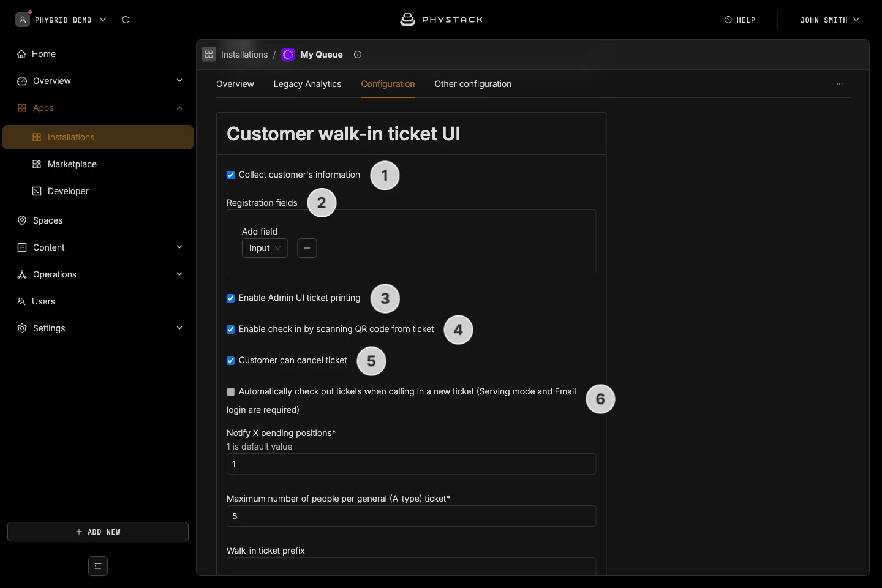Uncheck Customer can cancel ticket
882x588 pixels.
[230, 361]
